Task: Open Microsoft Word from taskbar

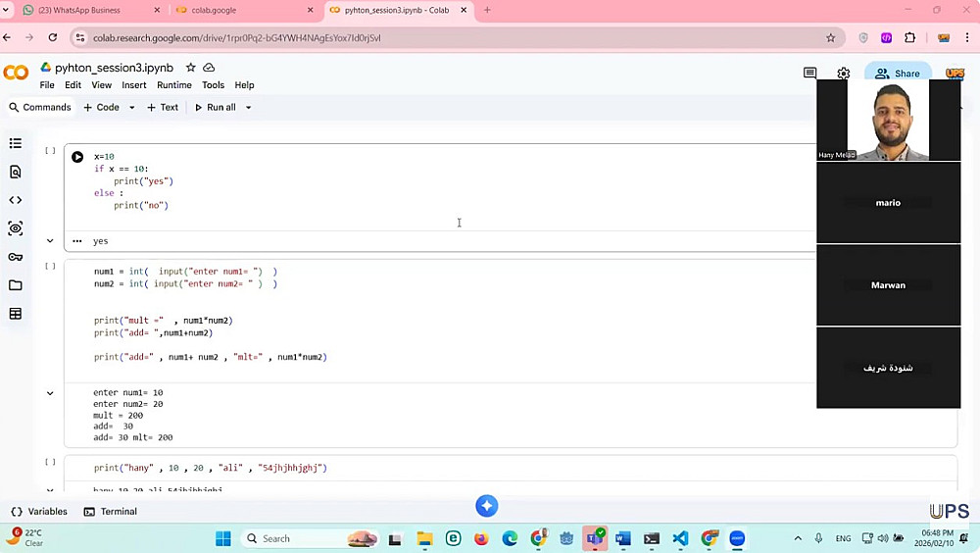Action: click(623, 538)
